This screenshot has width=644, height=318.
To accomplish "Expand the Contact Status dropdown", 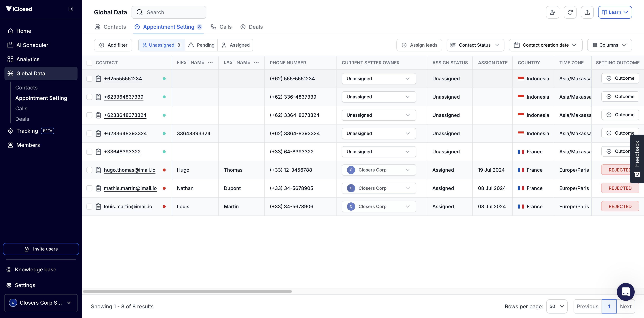I will (475, 45).
